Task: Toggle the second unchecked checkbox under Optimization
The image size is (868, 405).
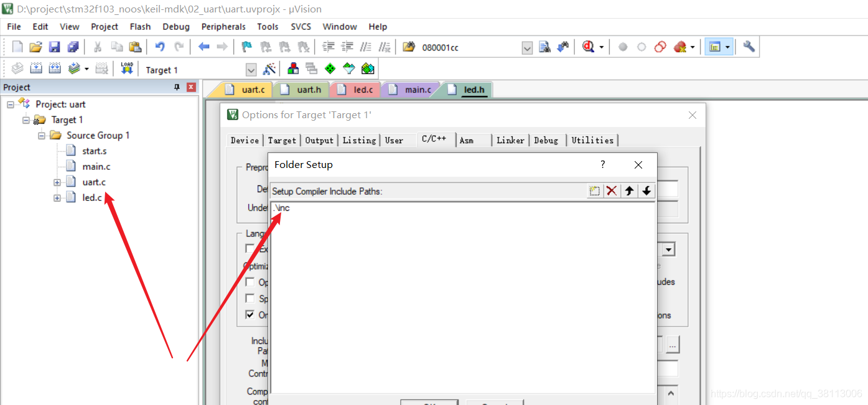Action: (250, 299)
